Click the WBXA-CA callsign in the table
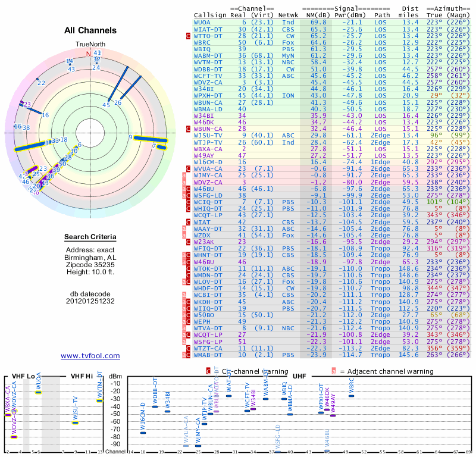476x457 pixels. [208, 149]
